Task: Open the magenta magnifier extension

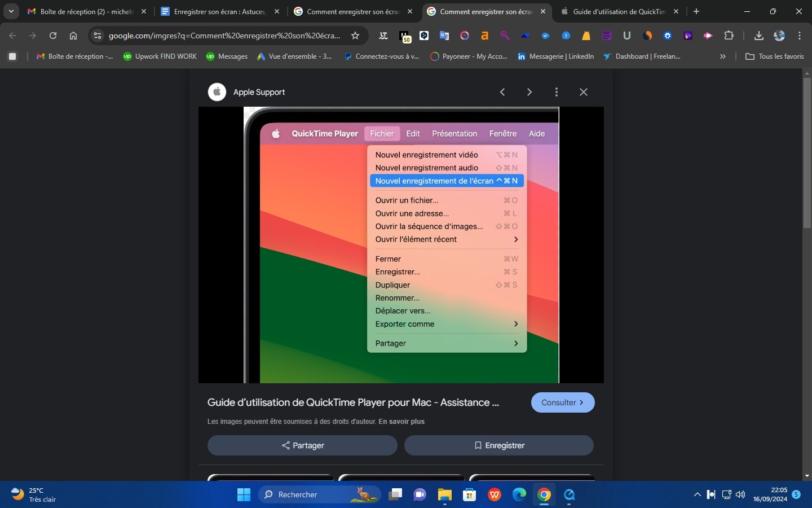Action: tap(505, 36)
